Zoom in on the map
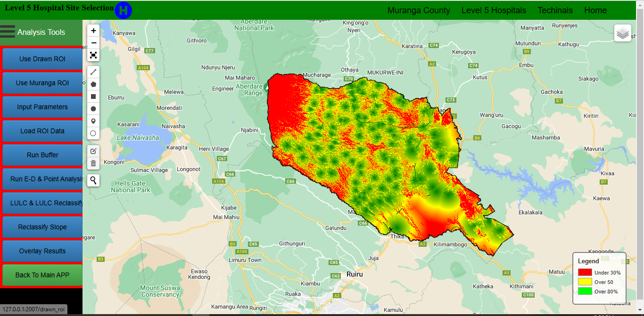 93,31
